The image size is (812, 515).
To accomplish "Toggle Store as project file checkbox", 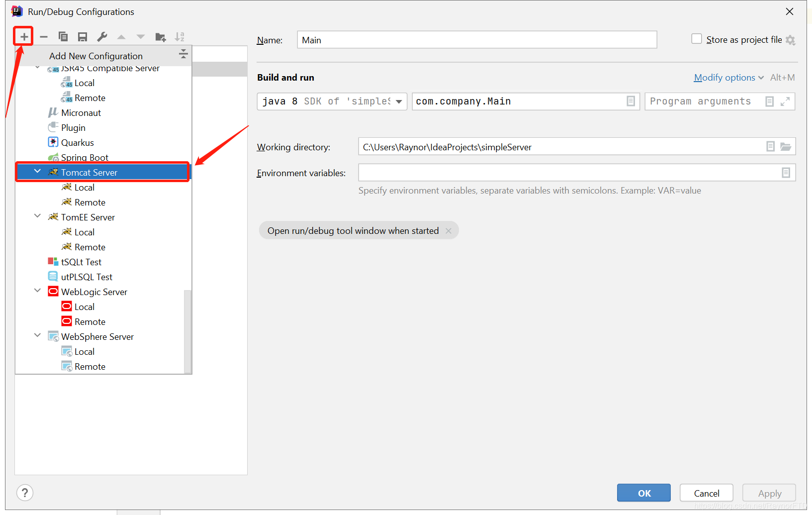I will pyautogui.click(x=697, y=39).
